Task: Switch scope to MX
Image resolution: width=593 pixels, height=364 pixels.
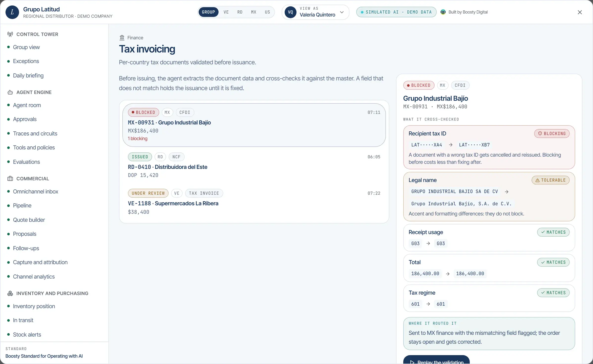Action: click(254, 12)
